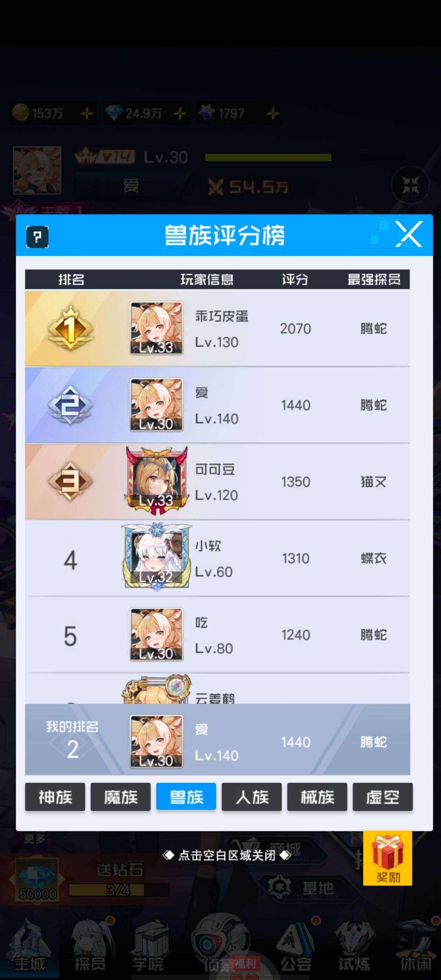The width and height of the screenshot is (441, 980).
Task: Tap my ranking row avatar 爱
Action: pyautogui.click(x=156, y=742)
